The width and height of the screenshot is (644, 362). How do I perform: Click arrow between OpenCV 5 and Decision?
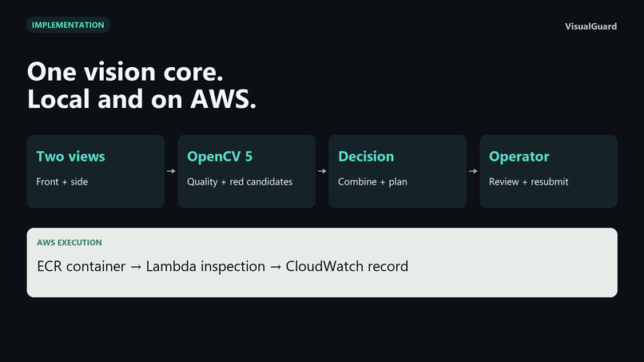(322, 171)
